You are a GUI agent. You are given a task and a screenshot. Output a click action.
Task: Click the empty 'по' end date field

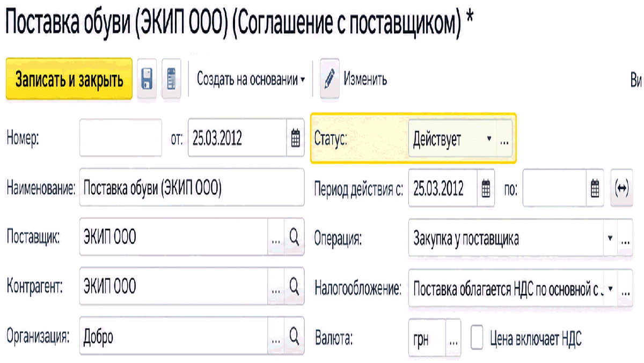554,188
